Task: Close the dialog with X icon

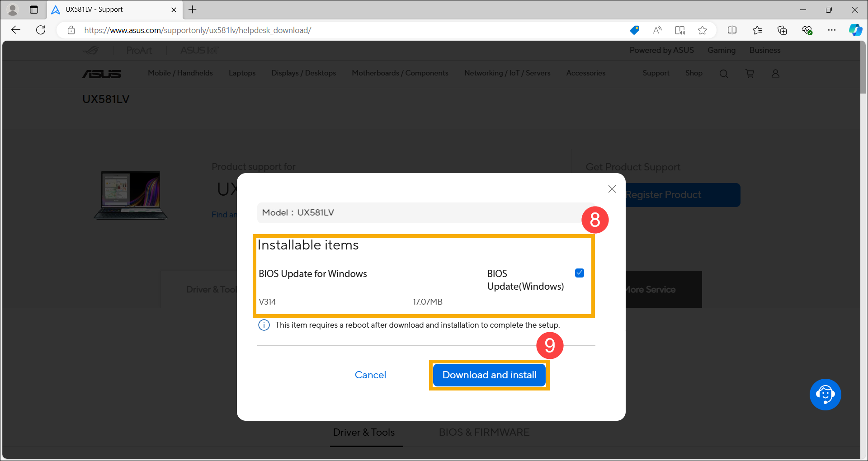Action: (x=612, y=189)
